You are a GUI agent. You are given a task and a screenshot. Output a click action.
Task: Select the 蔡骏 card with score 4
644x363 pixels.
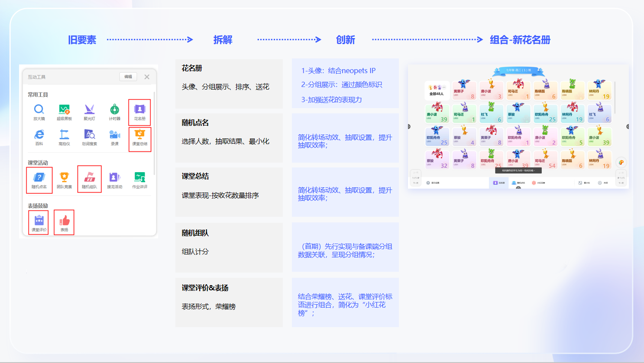pyautogui.click(x=464, y=137)
